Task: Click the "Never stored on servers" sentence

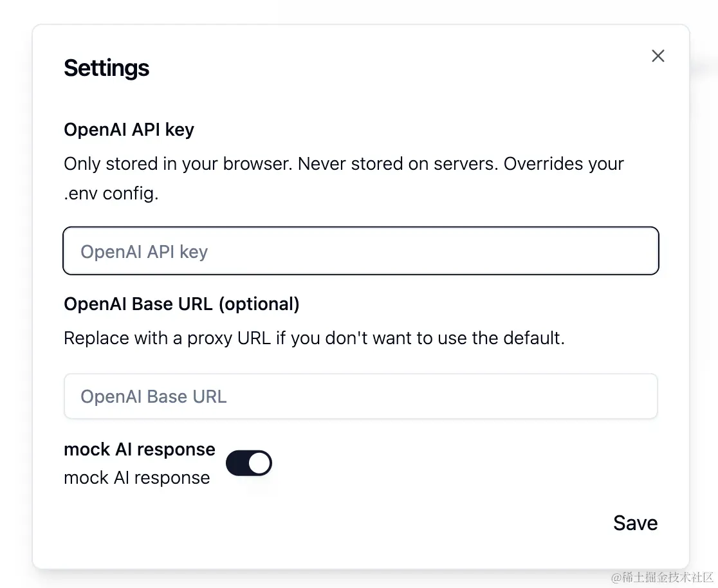Action: pos(398,164)
